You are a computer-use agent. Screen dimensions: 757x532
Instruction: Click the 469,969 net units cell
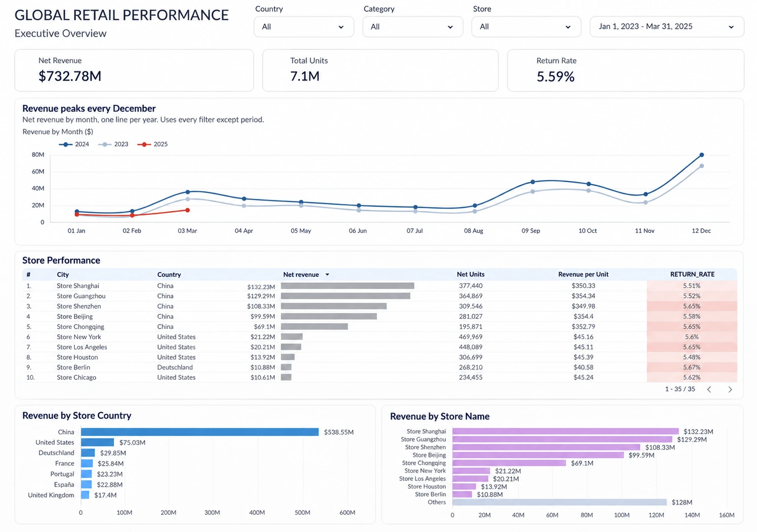tap(471, 337)
